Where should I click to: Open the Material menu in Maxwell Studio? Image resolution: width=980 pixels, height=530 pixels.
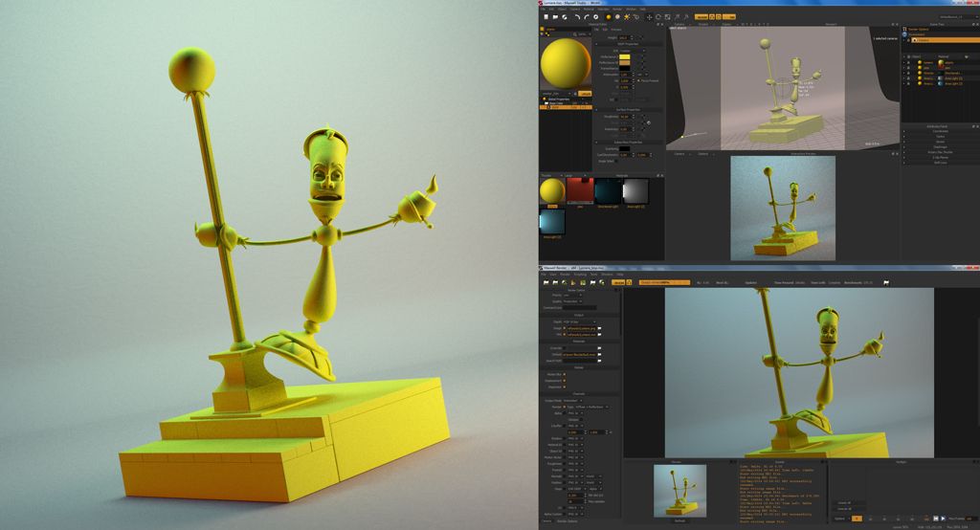pyautogui.click(x=589, y=10)
